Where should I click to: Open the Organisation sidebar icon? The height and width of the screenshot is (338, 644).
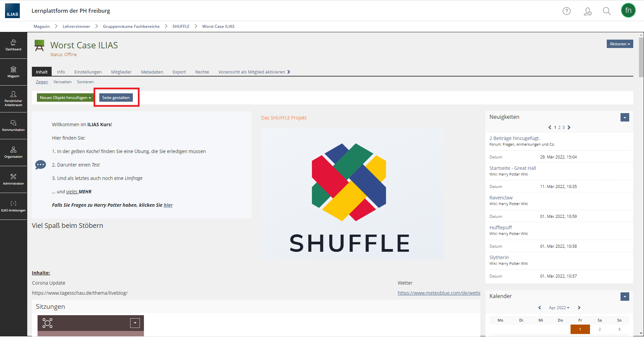point(13,152)
